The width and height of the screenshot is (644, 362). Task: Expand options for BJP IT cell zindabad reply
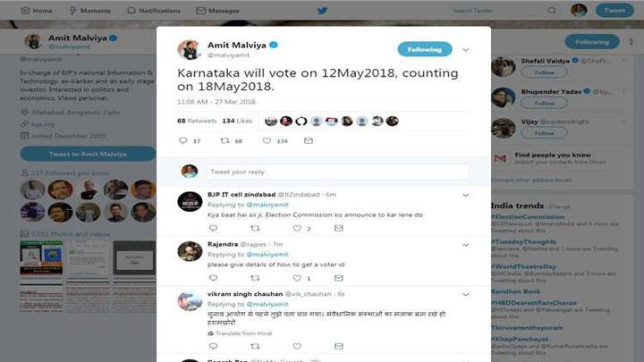point(466,195)
